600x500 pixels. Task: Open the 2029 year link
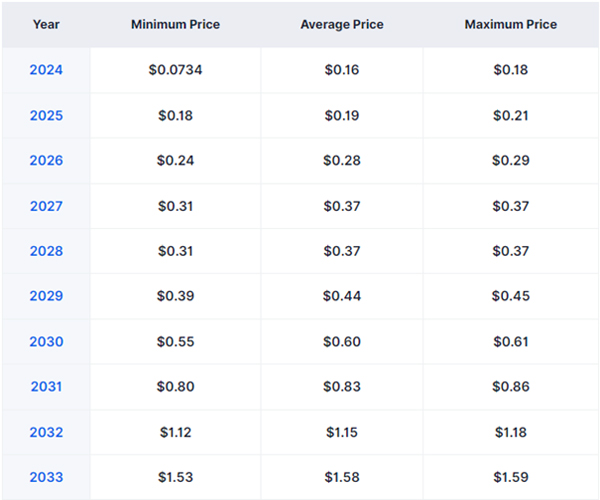tap(46, 296)
